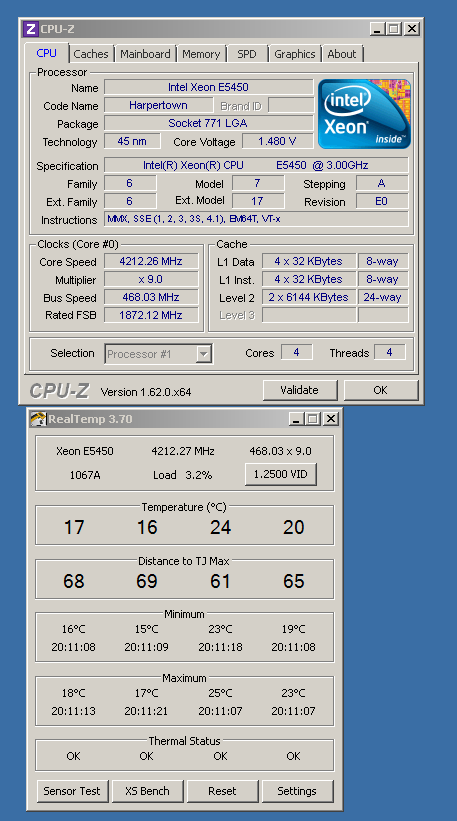Maximize the CPU-Z window
Screen dimensions: 457x821
tap(394, 29)
